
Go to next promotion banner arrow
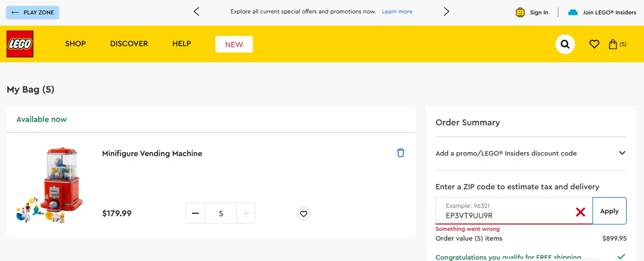(x=447, y=12)
